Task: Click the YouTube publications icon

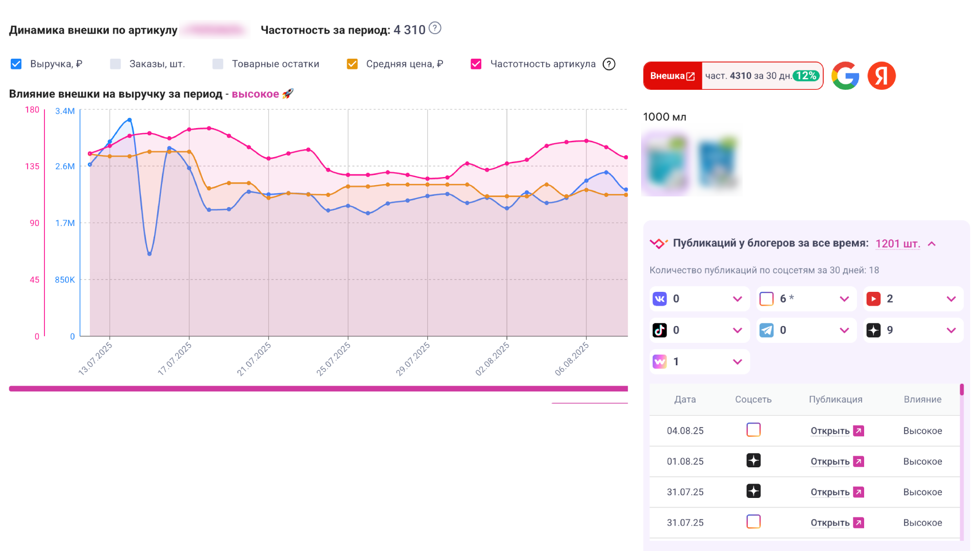Action: [873, 299]
